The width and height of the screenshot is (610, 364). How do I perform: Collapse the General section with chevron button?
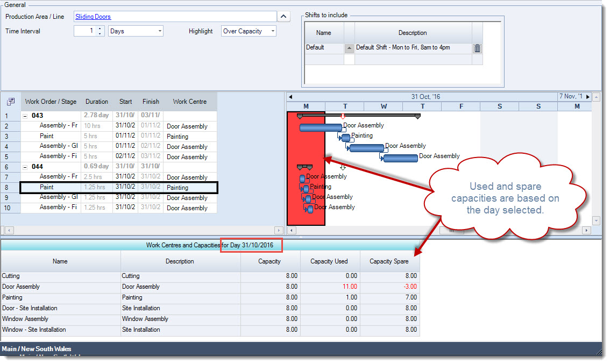pos(283,16)
